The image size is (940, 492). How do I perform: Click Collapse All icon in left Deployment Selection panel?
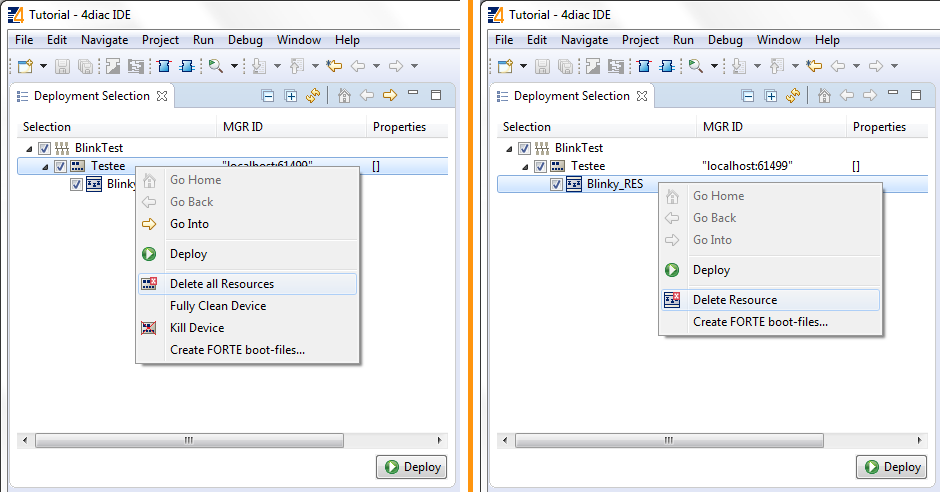[267, 96]
